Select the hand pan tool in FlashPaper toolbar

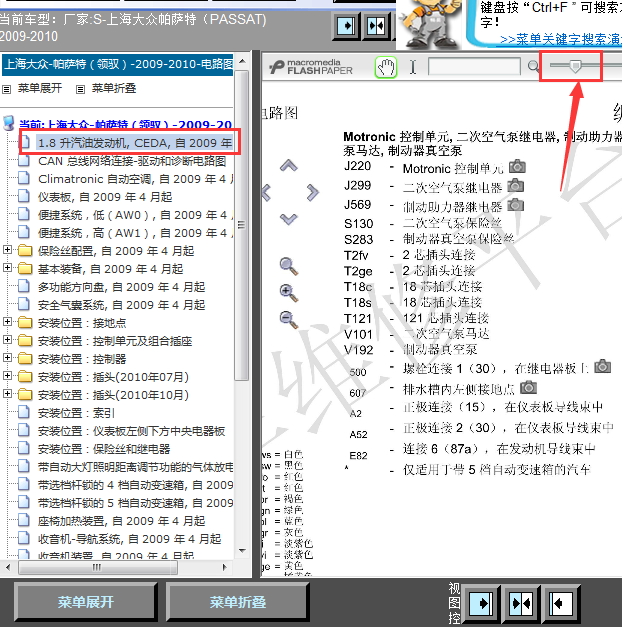pyautogui.click(x=386, y=67)
